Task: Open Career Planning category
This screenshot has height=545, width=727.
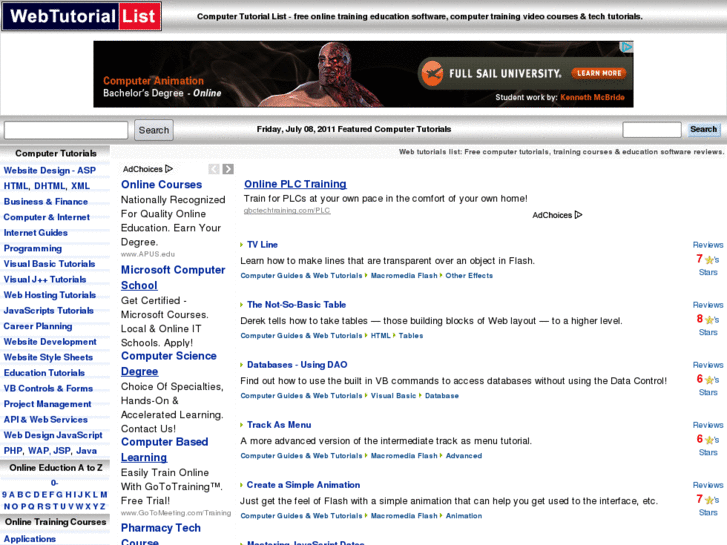Action: pos(38,326)
